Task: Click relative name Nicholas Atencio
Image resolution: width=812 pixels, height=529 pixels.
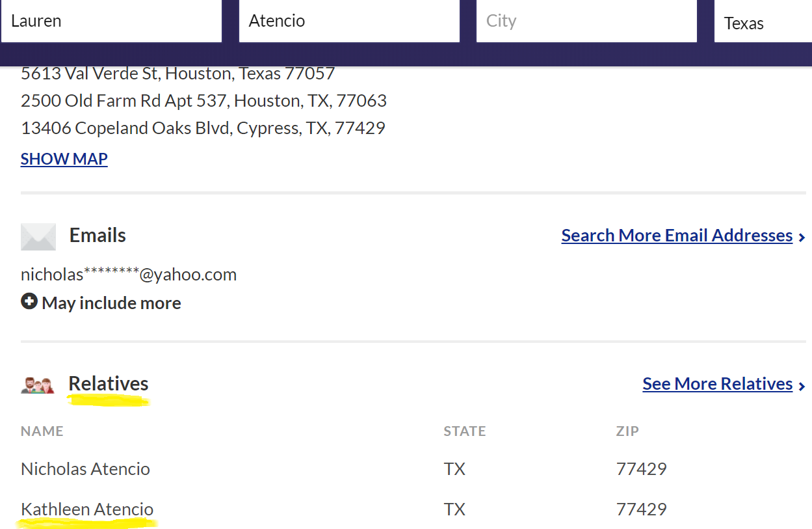Action: pyautogui.click(x=85, y=469)
